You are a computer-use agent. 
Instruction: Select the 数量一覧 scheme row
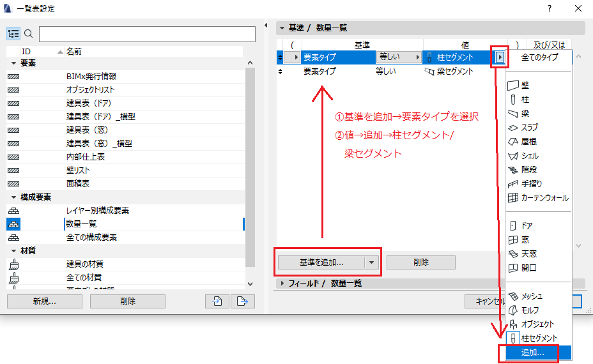coord(125,224)
